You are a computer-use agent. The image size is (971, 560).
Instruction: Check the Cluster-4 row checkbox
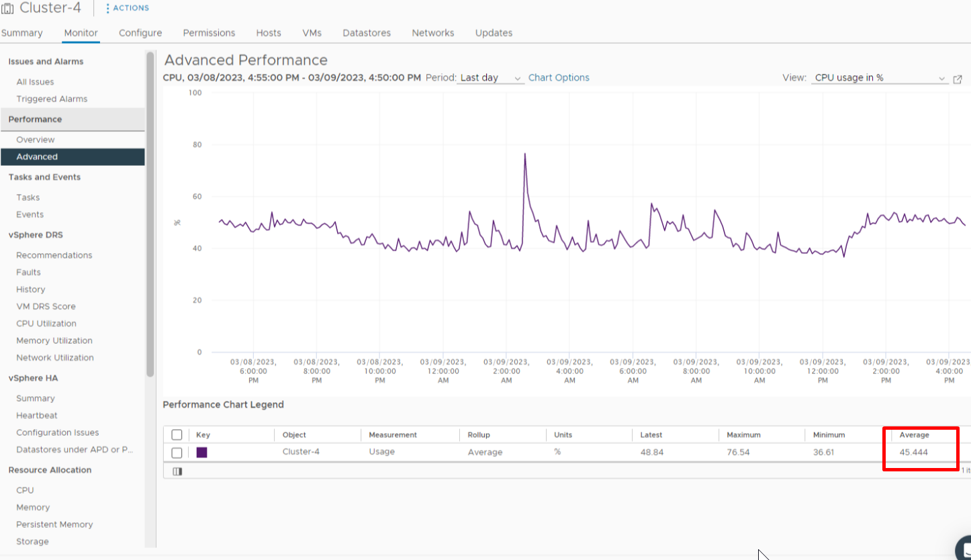tap(177, 453)
